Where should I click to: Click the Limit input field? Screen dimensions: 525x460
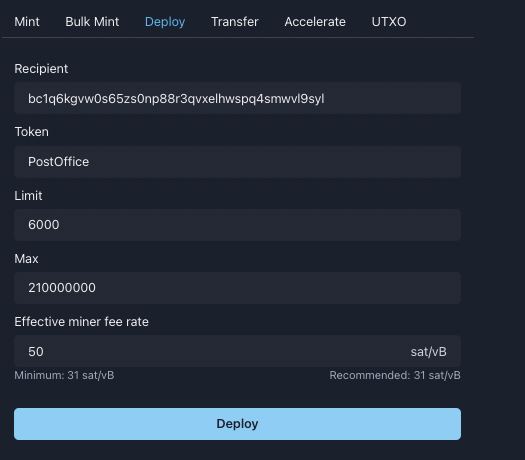pyautogui.click(x=237, y=225)
